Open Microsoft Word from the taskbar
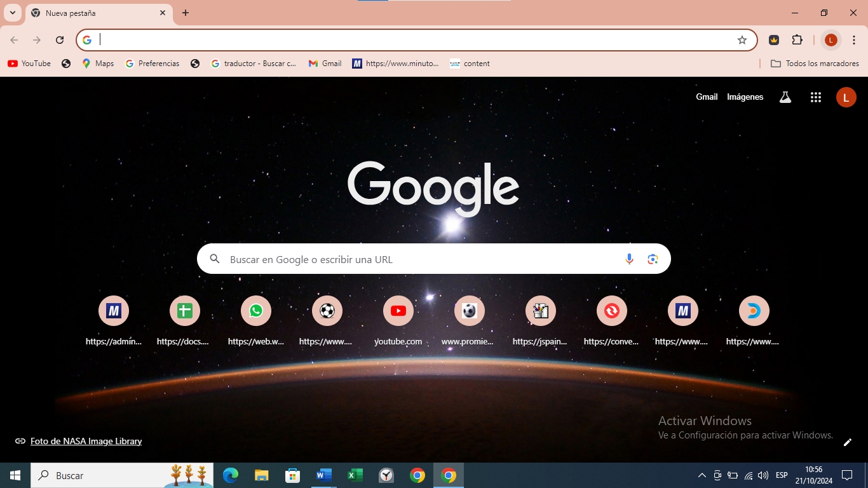This screenshot has width=868, height=488. click(x=324, y=475)
